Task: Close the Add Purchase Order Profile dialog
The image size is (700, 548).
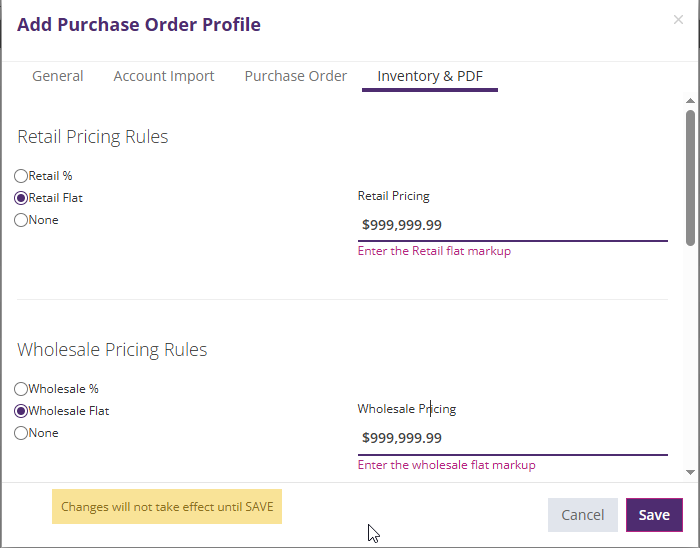Action: 678,20
